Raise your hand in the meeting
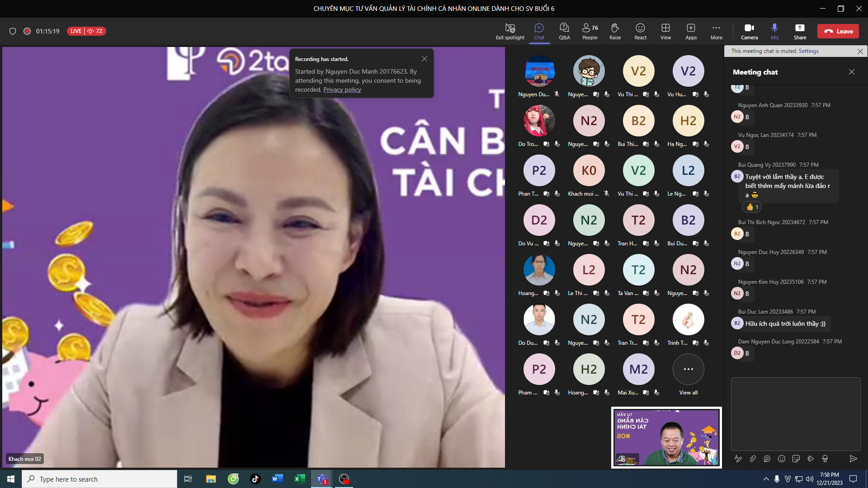 tap(615, 31)
